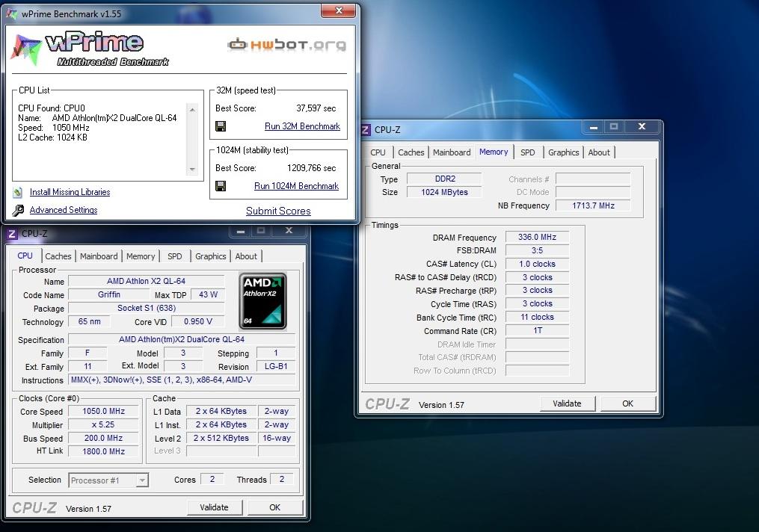
Task: Click the DRAM Frequency value 336.0 MHz
Action: (x=538, y=237)
